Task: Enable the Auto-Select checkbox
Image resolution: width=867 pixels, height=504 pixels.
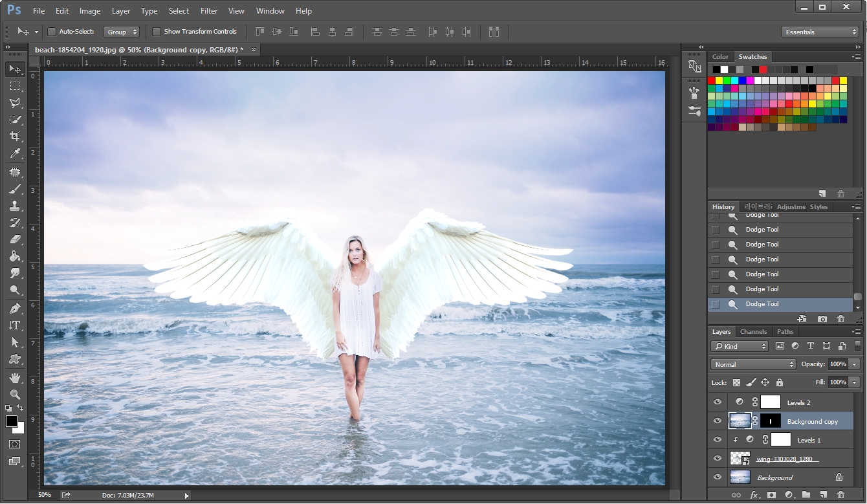Action: (x=50, y=31)
